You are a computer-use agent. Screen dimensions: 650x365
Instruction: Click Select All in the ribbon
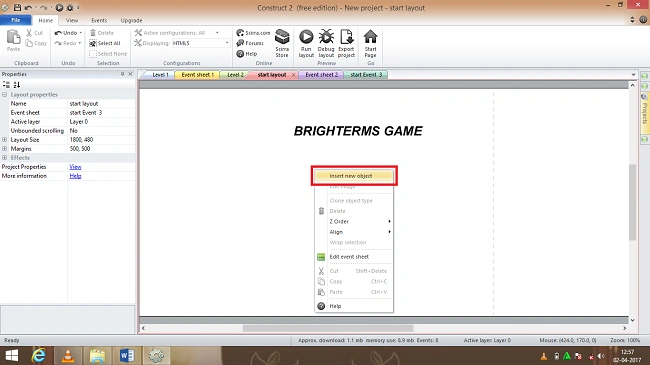point(105,43)
